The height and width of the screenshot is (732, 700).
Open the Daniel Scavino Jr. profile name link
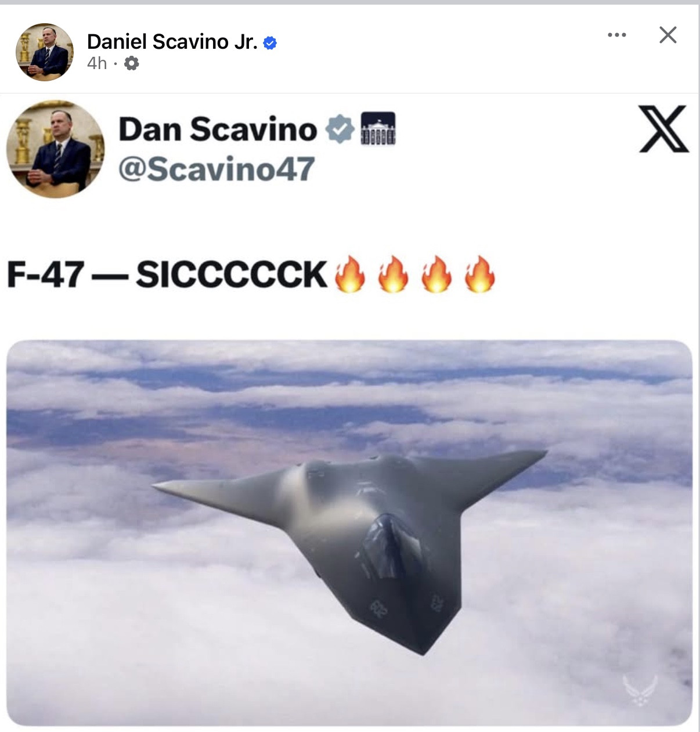[x=172, y=42]
